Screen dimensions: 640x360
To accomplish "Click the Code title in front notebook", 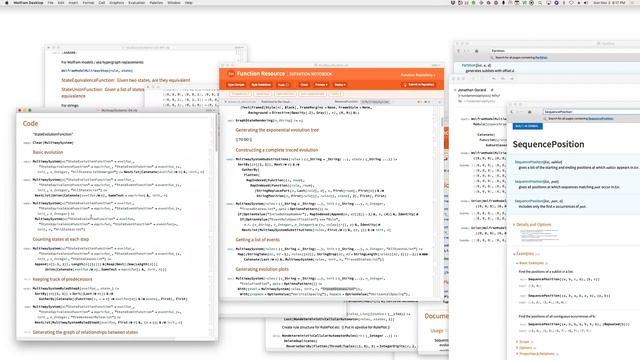I will (30, 123).
